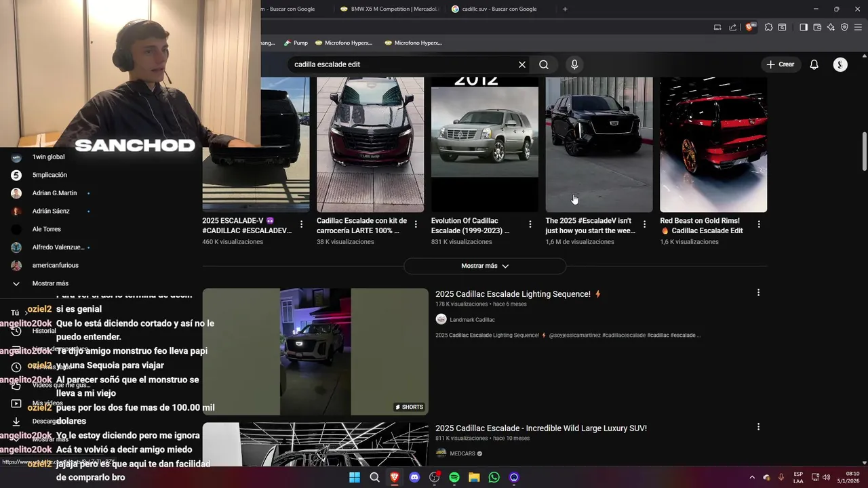Play the Lighting Sequence video thumbnail
Screen dimensions: 868x488
coord(315,351)
